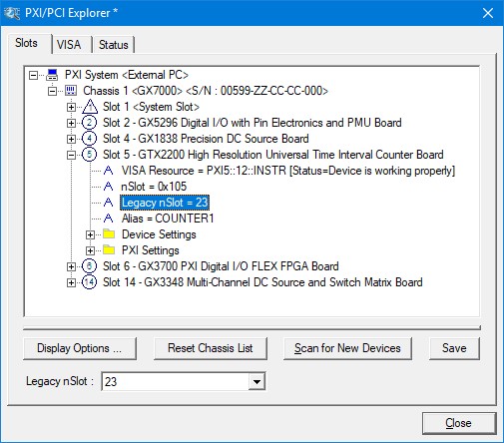Click the property icon beside Legacy nSlot = 23

(109, 203)
